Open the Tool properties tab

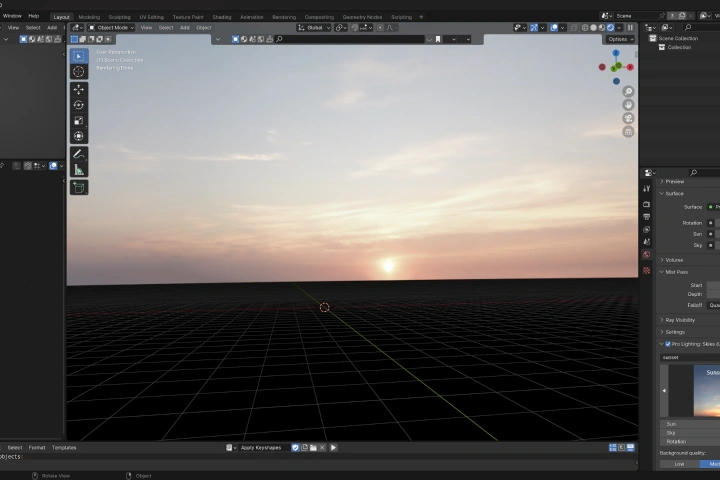tap(647, 188)
